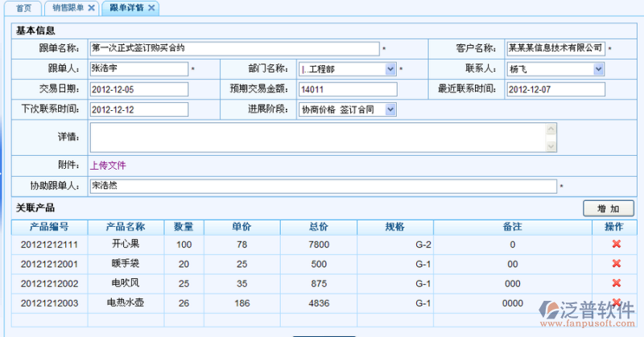644x337 pixels.
Task: Focus the 预期交易金额 field
Action: (348, 89)
